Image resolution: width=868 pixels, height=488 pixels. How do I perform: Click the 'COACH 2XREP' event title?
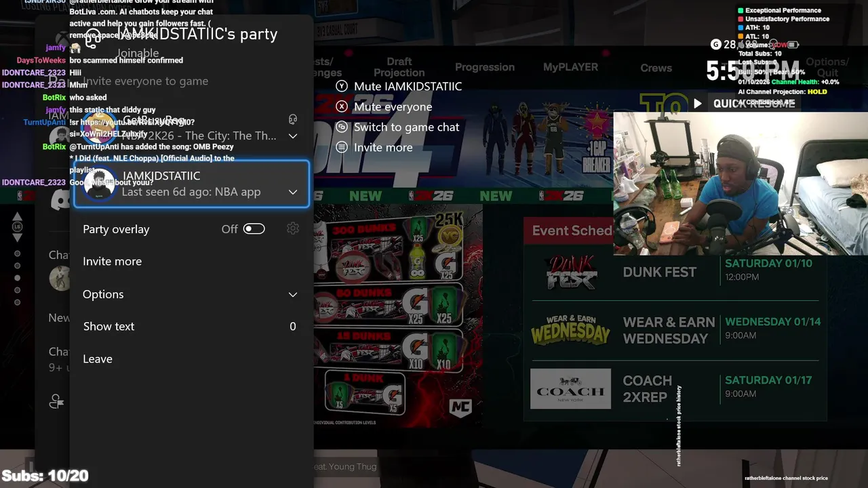pyautogui.click(x=648, y=389)
